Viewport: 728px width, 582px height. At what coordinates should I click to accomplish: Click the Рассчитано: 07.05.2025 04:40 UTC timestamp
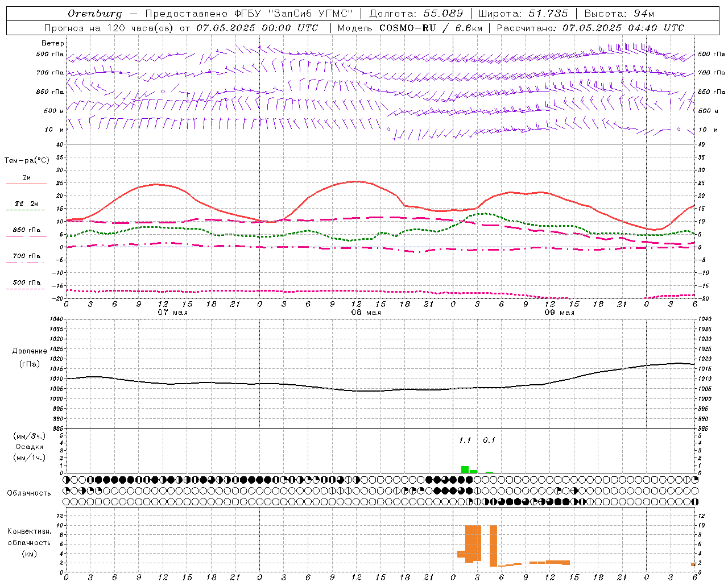click(x=590, y=28)
